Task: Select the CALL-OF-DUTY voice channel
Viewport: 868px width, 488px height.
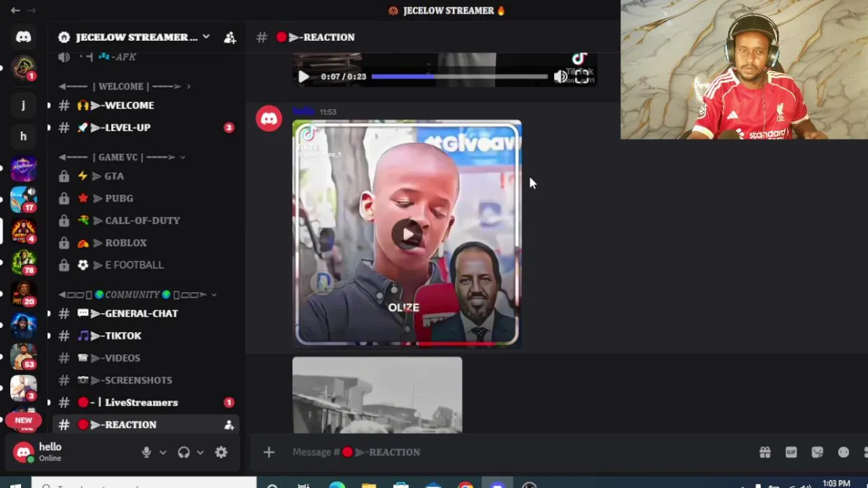Action: coord(146,220)
